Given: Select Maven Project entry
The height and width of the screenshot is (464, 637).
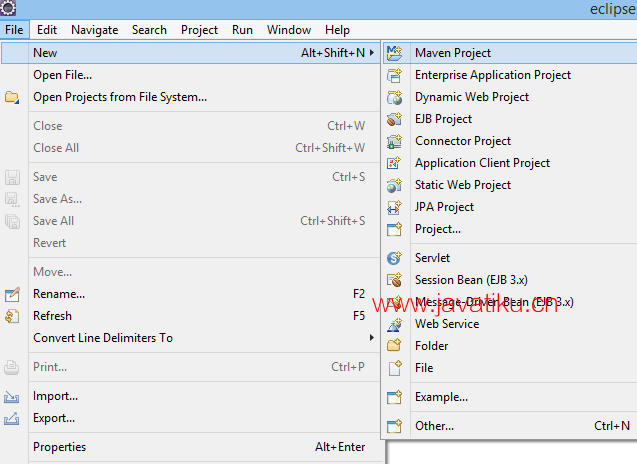Looking at the screenshot, I should (x=510, y=53).
